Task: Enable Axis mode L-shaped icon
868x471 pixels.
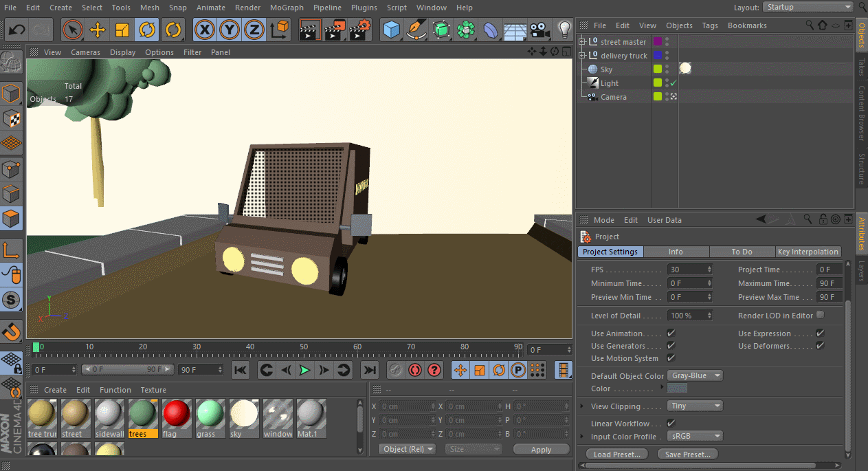Action: [12, 250]
